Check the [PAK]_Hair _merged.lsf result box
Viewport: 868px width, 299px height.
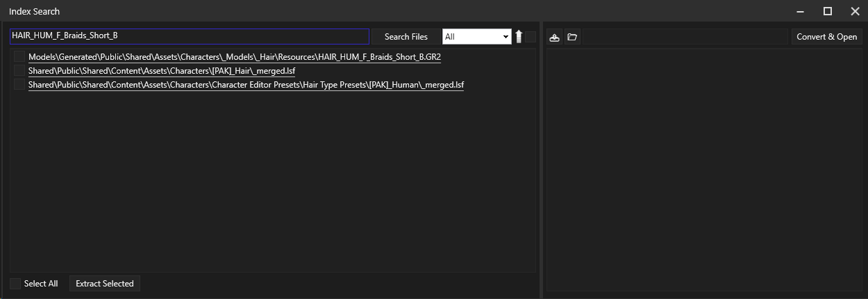(x=19, y=71)
